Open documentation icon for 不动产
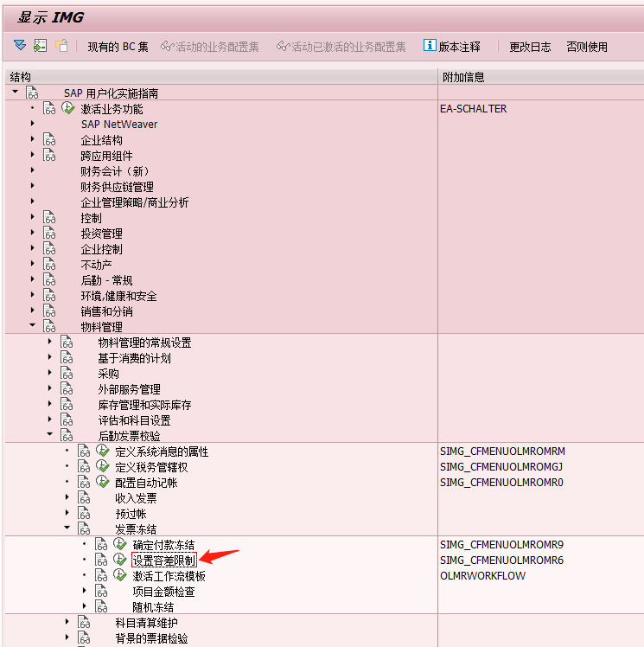Image resolution: width=644 pixels, height=647 pixels. (x=49, y=264)
